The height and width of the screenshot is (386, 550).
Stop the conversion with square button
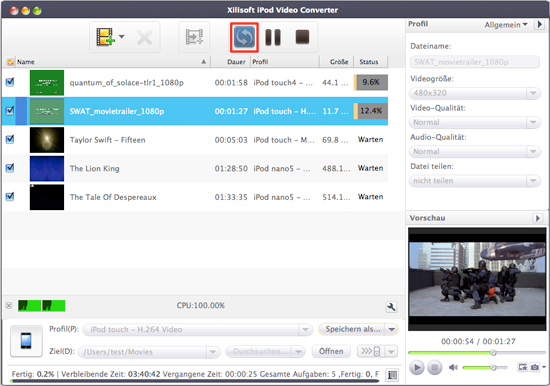(x=302, y=37)
